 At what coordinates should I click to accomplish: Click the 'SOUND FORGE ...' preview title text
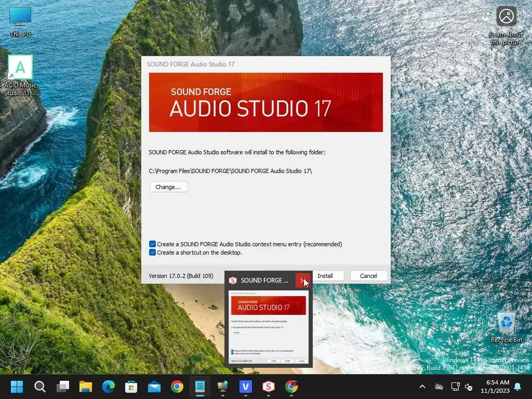point(264,281)
